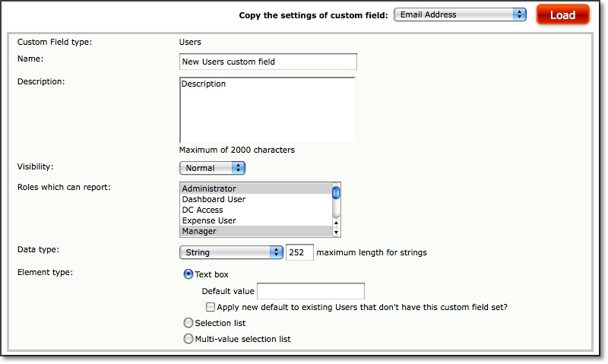Click inside the Description text area
Image resolution: width=608 pixels, height=364 pixels.
pos(268,110)
